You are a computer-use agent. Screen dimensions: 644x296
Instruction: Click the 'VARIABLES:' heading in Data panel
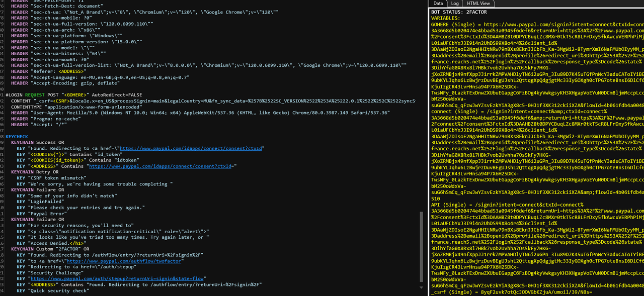click(445, 18)
